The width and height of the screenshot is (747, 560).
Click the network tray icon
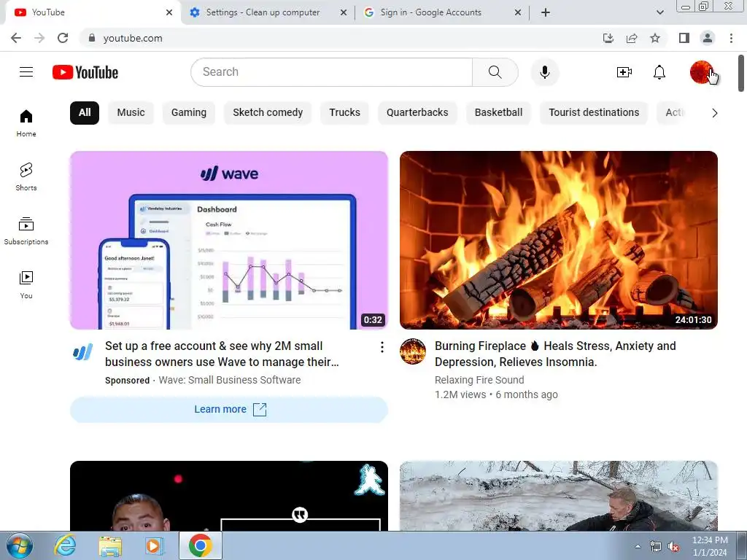656,547
